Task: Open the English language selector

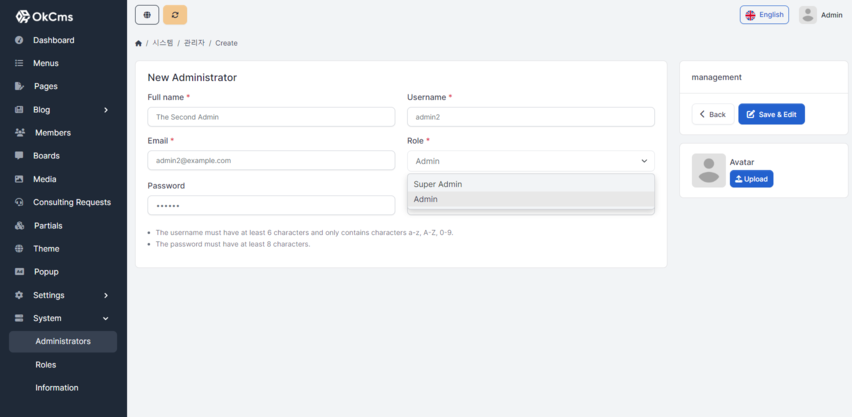Action: pos(764,15)
